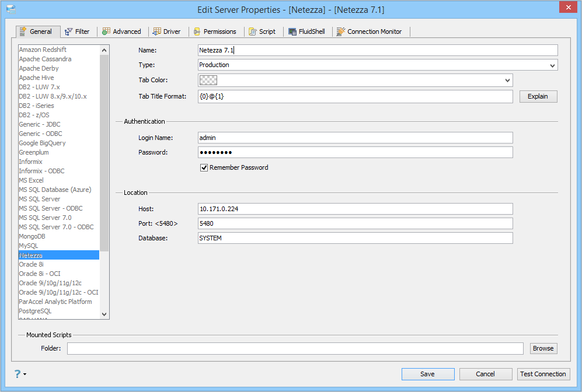The height and width of the screenshot is (392, 582).
Task: Click the Permissions tab icon
Action: pyautogui.click(x=197, y=32)
